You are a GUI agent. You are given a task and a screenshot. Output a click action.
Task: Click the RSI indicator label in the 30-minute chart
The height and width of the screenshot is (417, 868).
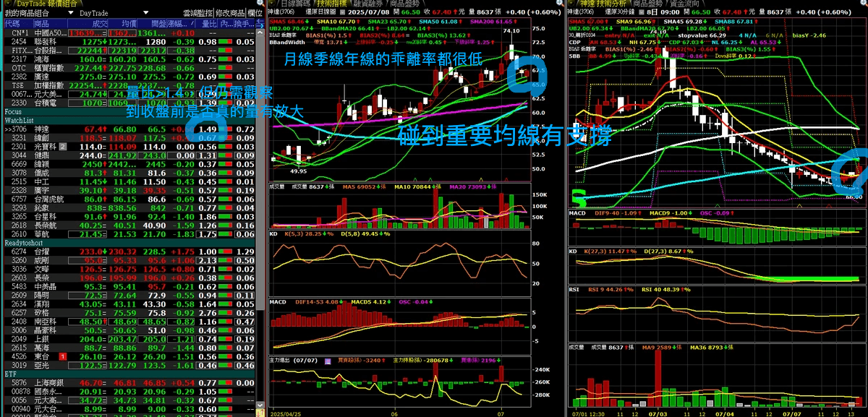pyautogui.click(x=575, y=290)
